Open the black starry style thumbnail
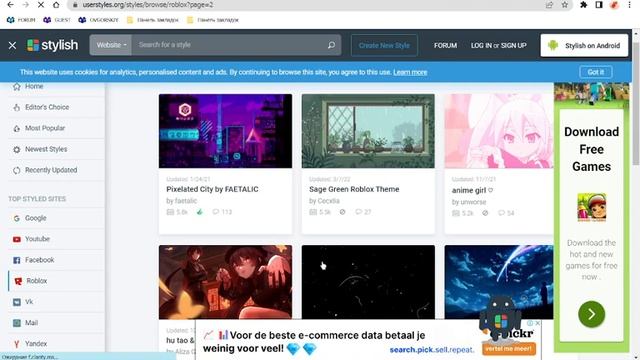Screen dimensions: 640x360 [x=368, y=282]
